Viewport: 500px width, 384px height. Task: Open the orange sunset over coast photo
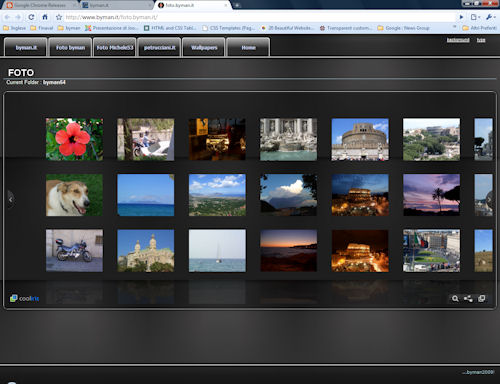pyautogui.click(x=288, y=250)
